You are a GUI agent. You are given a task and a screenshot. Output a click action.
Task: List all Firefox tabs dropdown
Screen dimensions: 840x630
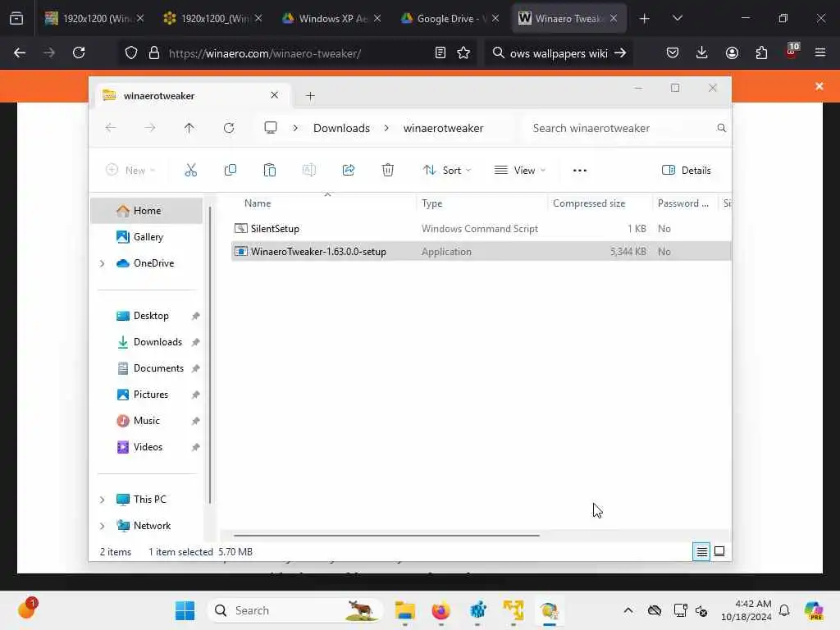click(677, 19)
